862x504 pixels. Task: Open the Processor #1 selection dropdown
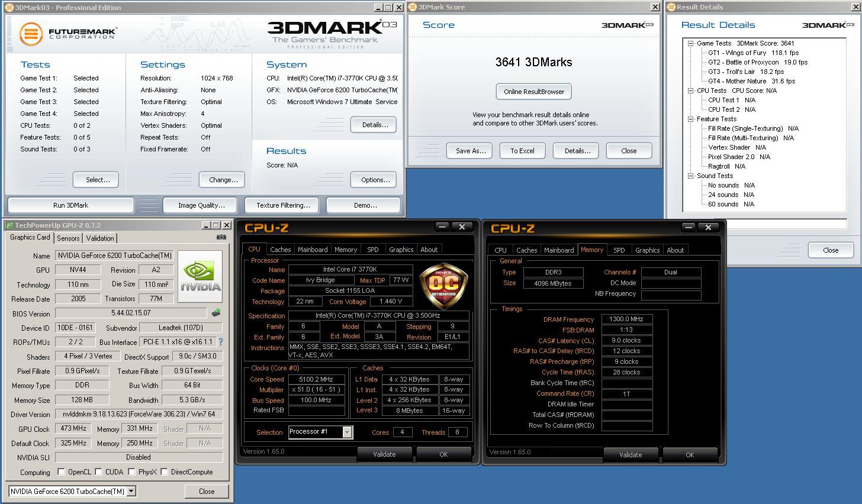[x=348, y=432]
